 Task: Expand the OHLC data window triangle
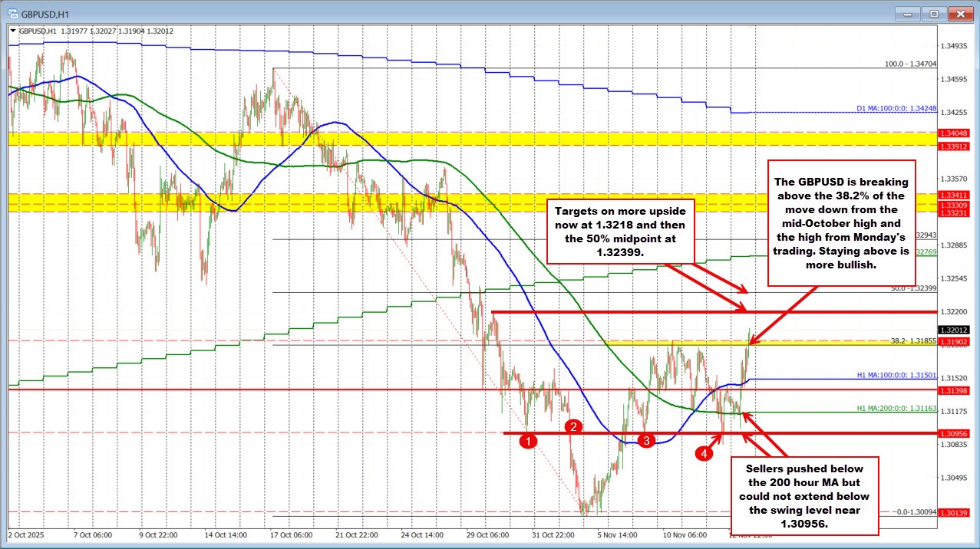click(14, 31)
